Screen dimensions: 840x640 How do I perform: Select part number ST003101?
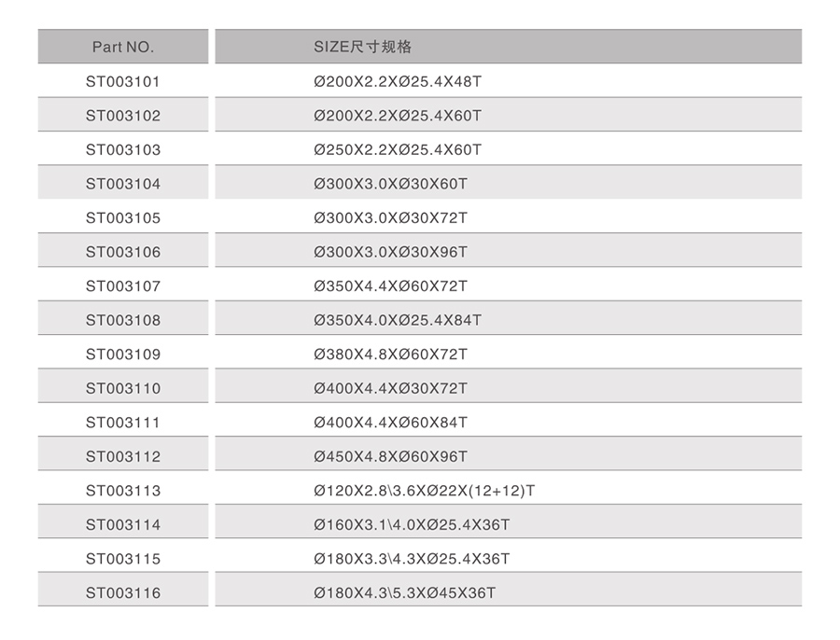click(123, 81)
